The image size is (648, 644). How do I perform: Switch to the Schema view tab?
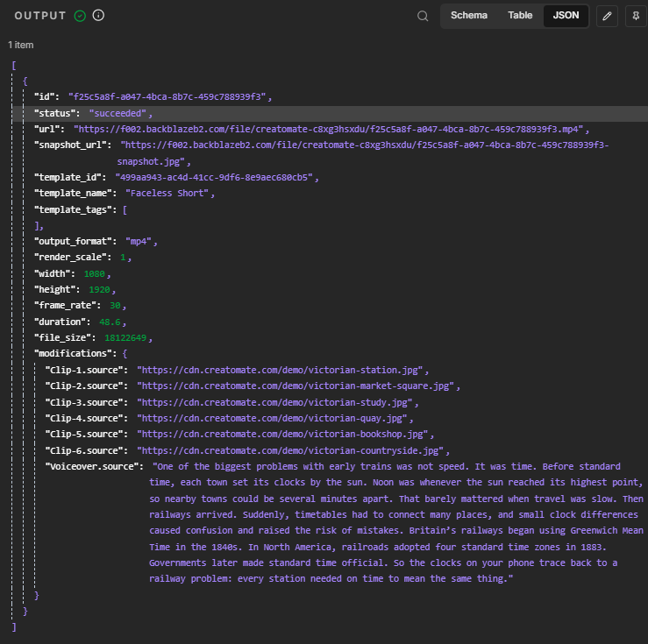pyautogui.click(x=468, y=16)
